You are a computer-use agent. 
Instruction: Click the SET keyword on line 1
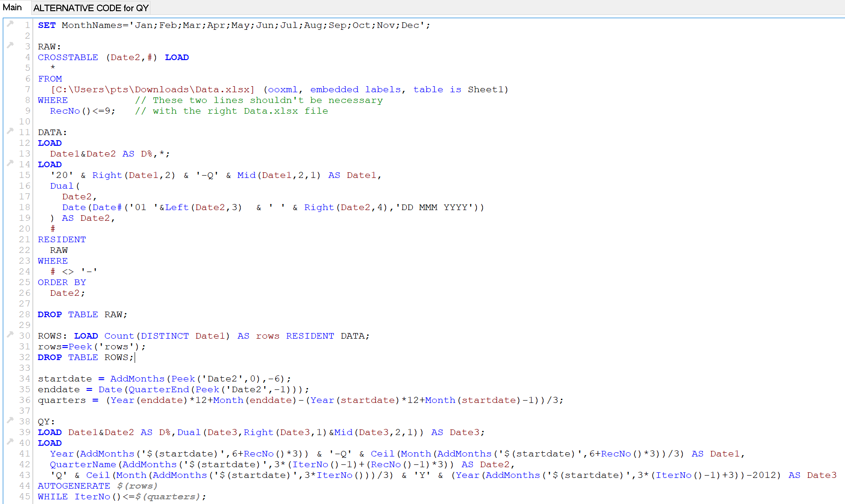pos(47,25)
